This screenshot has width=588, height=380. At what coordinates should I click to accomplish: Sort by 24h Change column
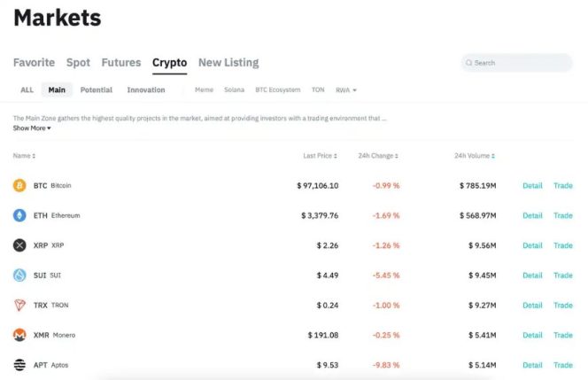point(378,156)
